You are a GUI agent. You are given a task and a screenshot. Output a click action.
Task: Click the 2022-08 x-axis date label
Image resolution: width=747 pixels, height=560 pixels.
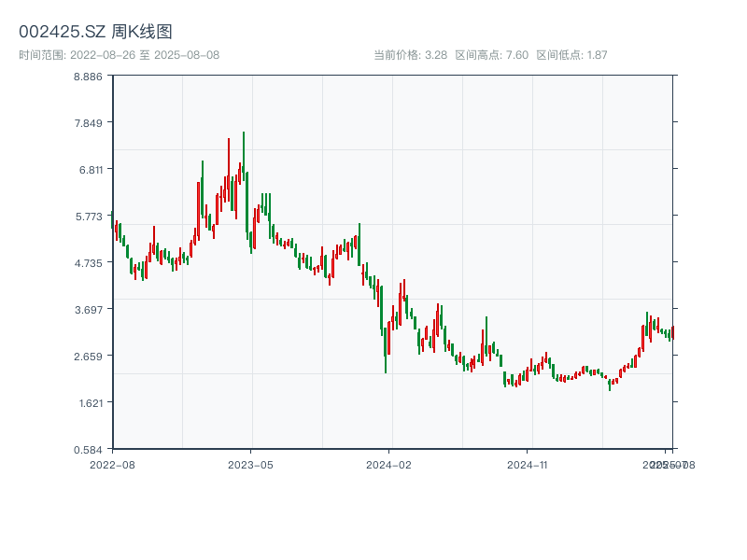coord(112,464)
